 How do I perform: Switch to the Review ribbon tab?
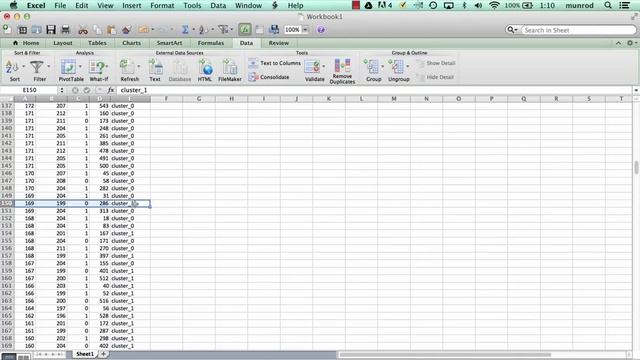pos(278,43)
